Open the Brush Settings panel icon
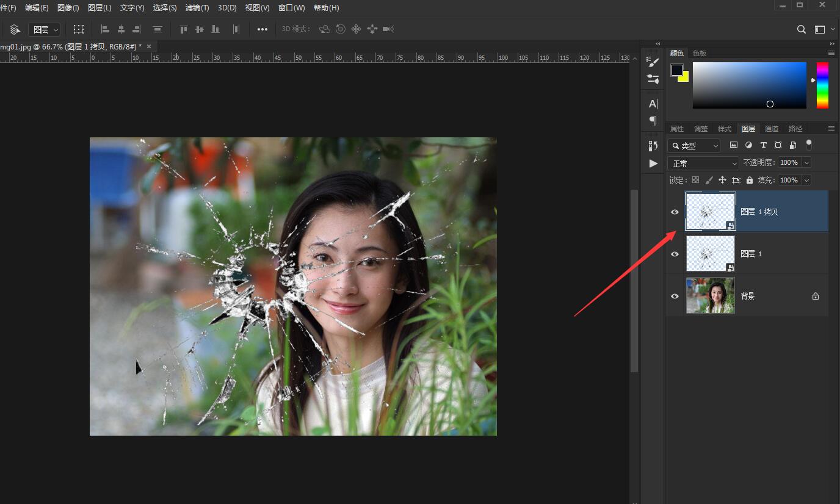Screen dimensions: 840x504 click(x=653, y=62)
